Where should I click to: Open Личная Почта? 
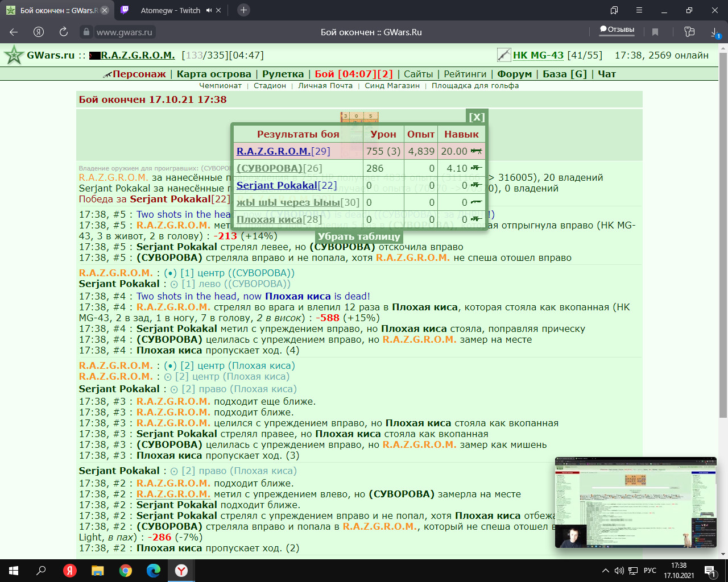click(325, 86)
